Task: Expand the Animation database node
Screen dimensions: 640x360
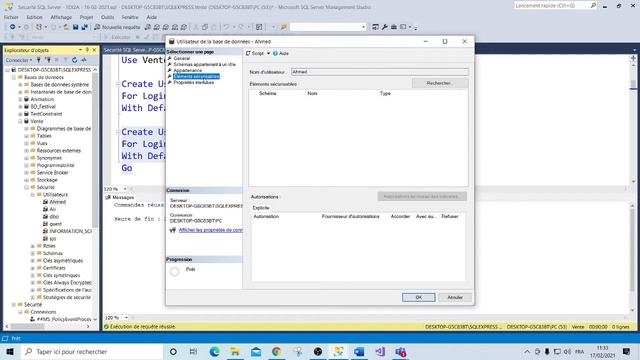Action: [20, 99]
